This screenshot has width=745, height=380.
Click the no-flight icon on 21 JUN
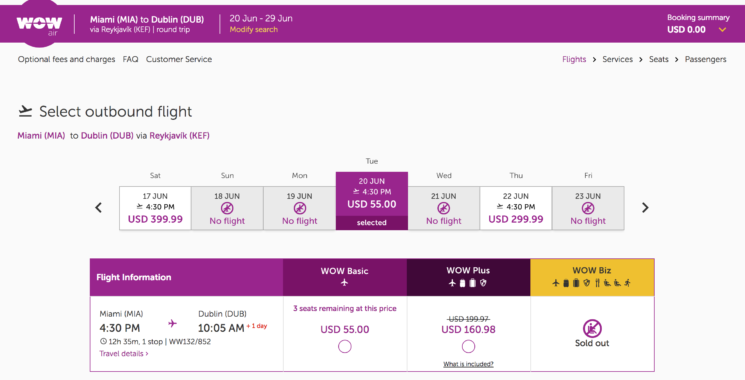click(x=443, y=208)
